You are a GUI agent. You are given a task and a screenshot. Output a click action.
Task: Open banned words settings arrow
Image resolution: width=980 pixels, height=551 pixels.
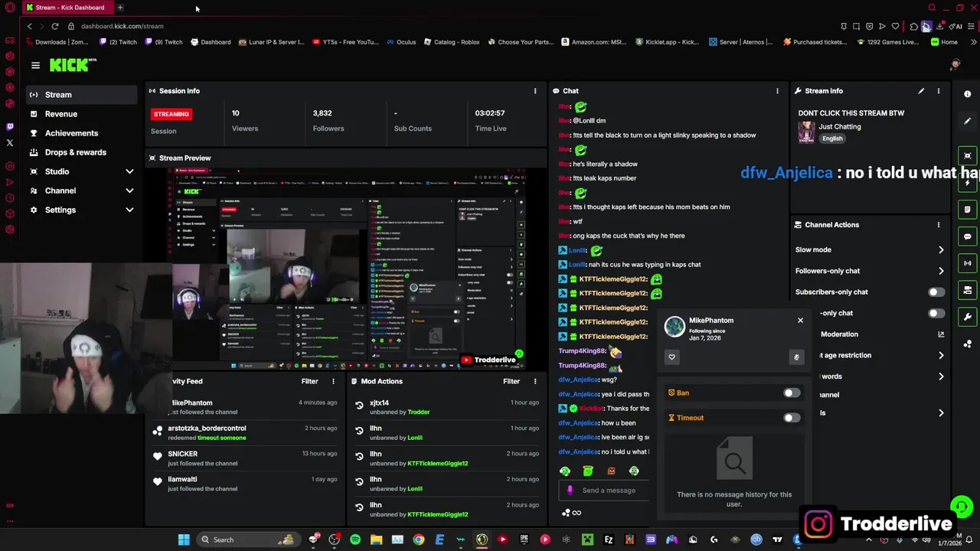(941, 377)
